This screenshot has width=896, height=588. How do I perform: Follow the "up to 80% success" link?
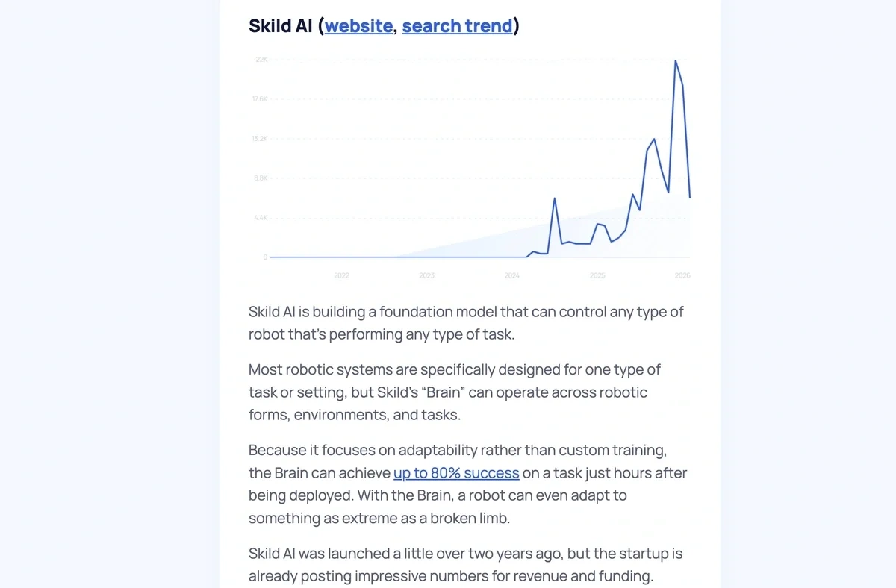456,473
